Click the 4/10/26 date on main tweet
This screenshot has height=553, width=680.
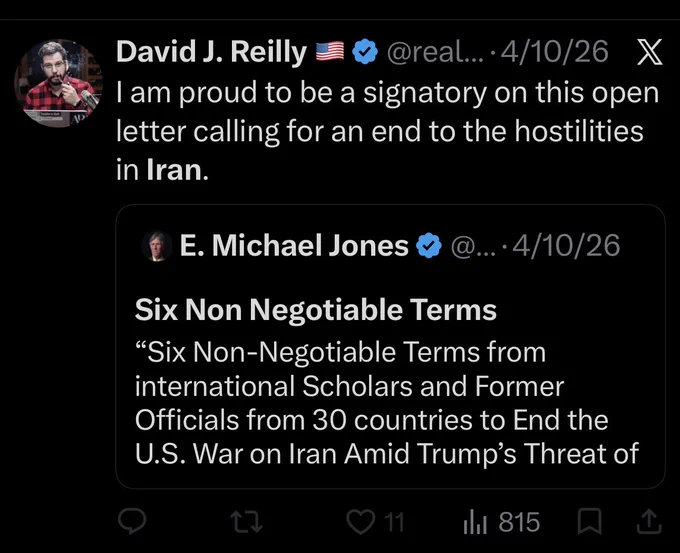tap(555, 52)
